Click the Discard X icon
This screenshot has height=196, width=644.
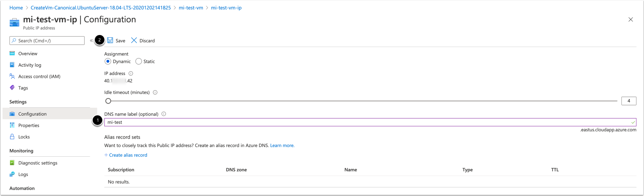point(134,40)
